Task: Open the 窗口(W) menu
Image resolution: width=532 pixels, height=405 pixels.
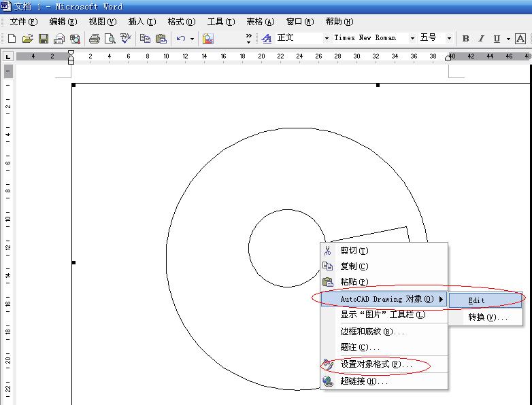Action: [x=300, y=22]
